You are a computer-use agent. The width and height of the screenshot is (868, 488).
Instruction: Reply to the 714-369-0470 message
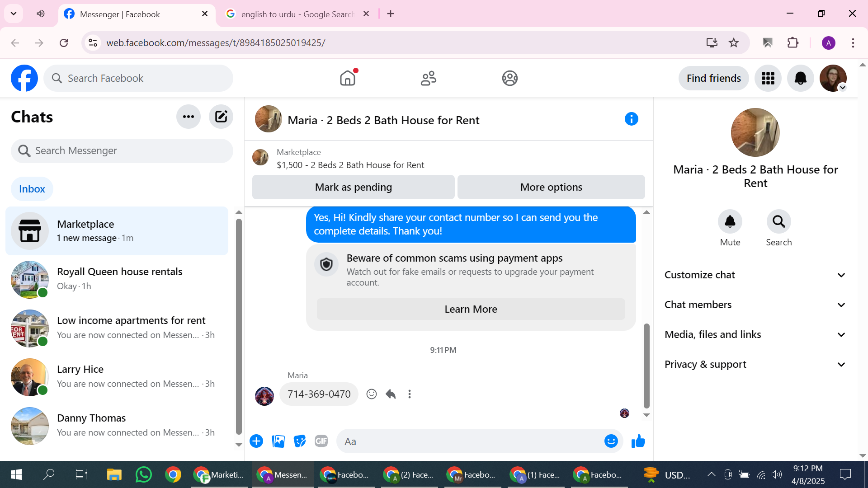[391, 394]
